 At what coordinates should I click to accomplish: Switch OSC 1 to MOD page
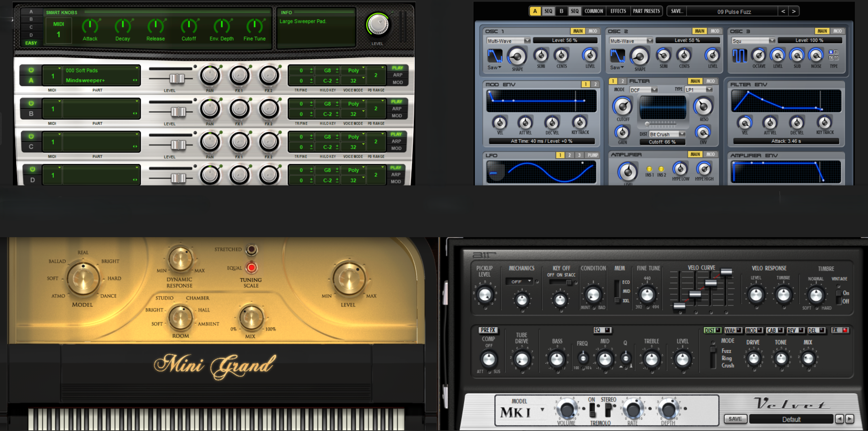point(593,31)
